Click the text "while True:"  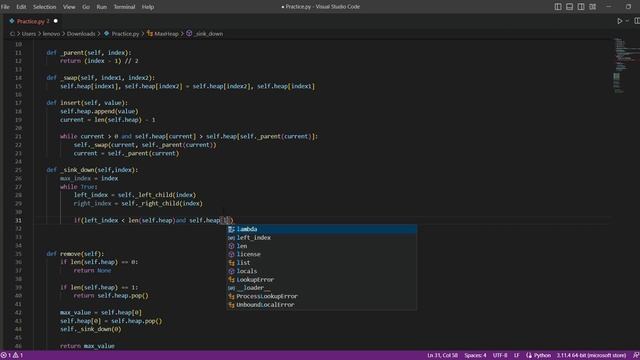[x=78, y=187]
